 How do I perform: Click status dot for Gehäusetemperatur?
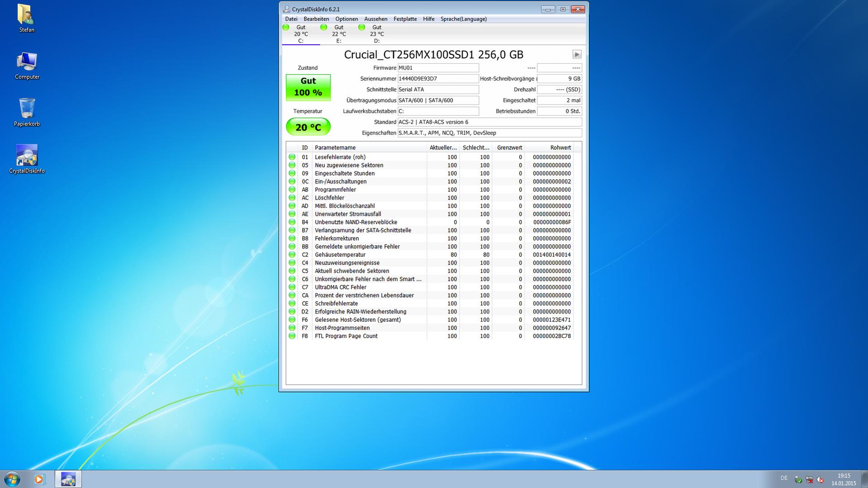pyautogui.click(x=292, y=255)
